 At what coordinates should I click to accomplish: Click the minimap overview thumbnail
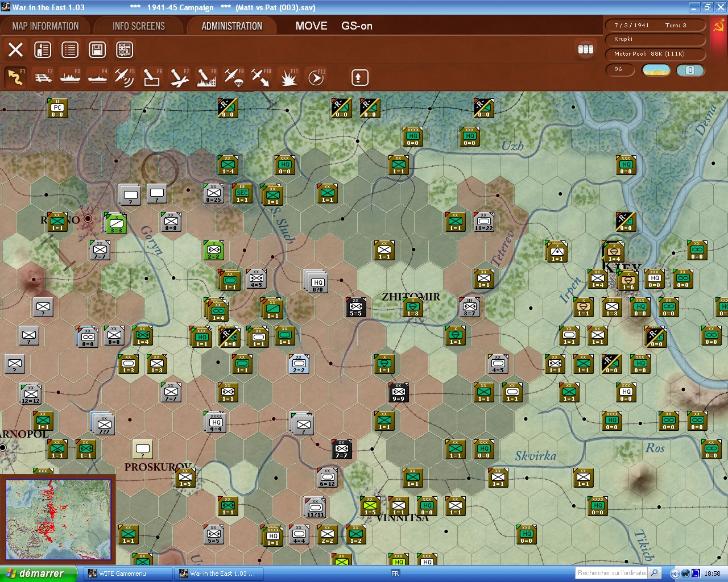pos(58,519)
